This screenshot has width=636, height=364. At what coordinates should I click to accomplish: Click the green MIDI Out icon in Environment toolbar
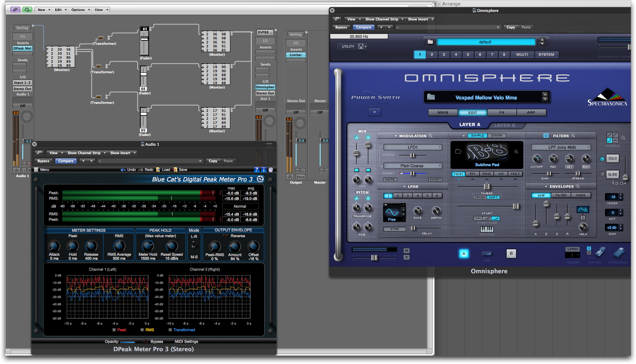(27, 10)
